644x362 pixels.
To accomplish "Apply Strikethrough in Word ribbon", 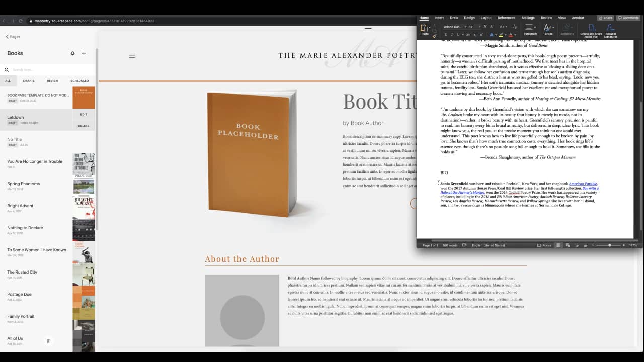I will [x=468, y=35].
